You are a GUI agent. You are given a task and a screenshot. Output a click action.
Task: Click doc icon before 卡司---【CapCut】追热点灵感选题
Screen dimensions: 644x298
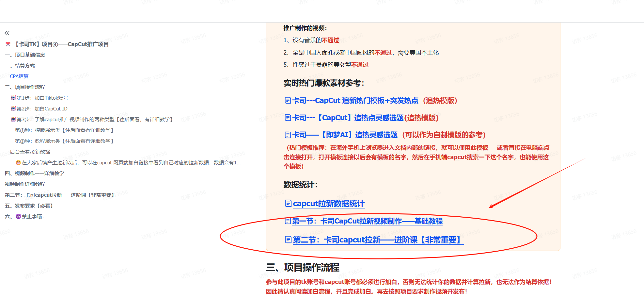coord(288,118)
